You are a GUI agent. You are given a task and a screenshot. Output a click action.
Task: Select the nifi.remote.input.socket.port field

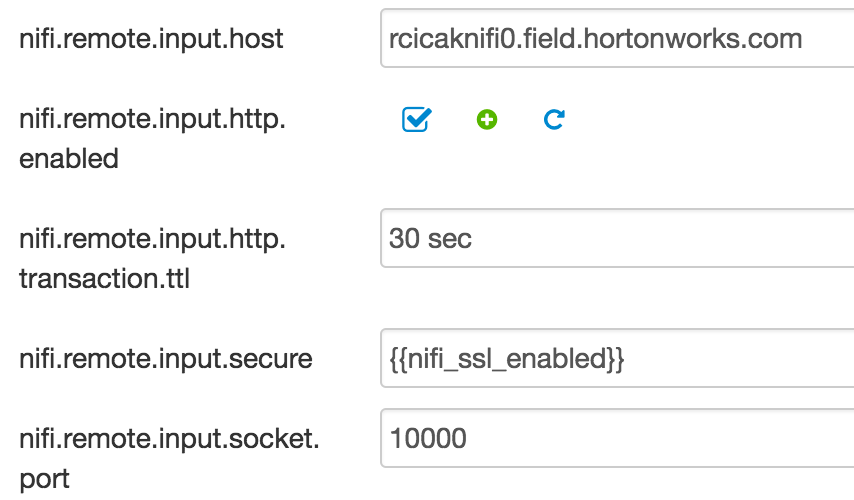point(616,438)
